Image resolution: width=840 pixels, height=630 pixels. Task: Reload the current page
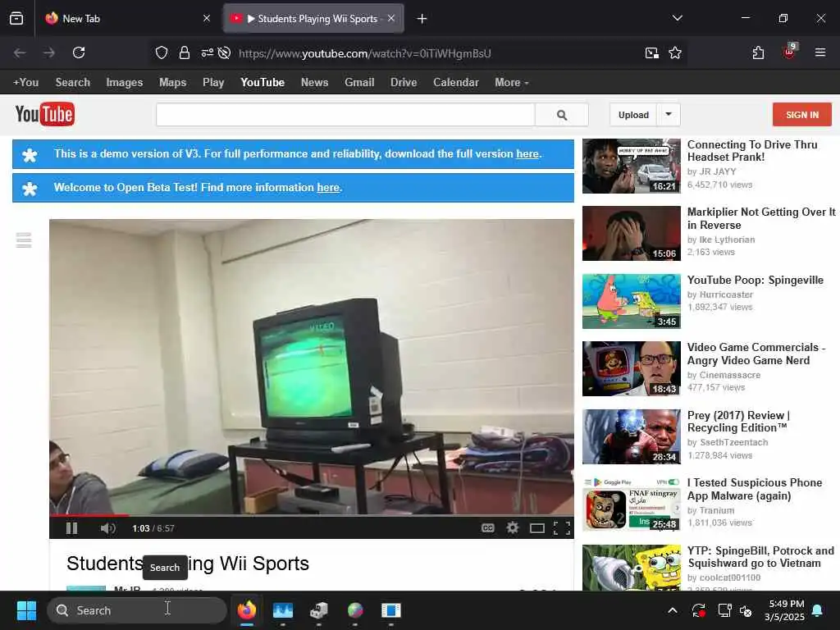[x=79, y=52]
